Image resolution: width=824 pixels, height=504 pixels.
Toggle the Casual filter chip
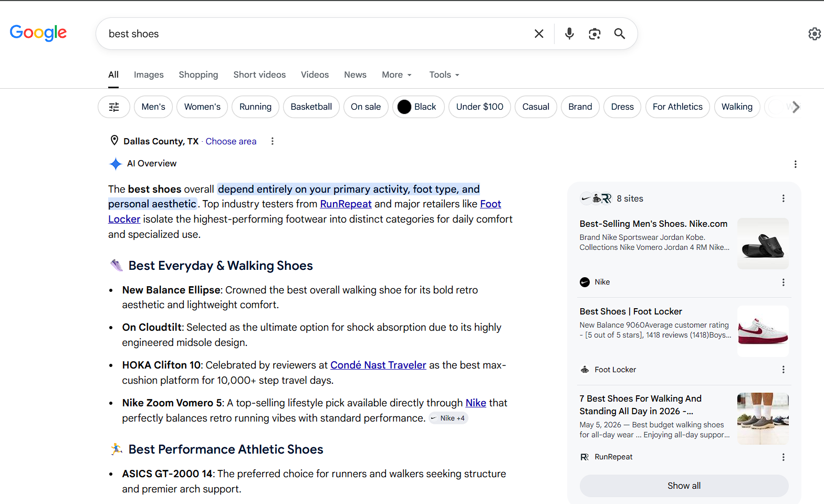[536, 107]
